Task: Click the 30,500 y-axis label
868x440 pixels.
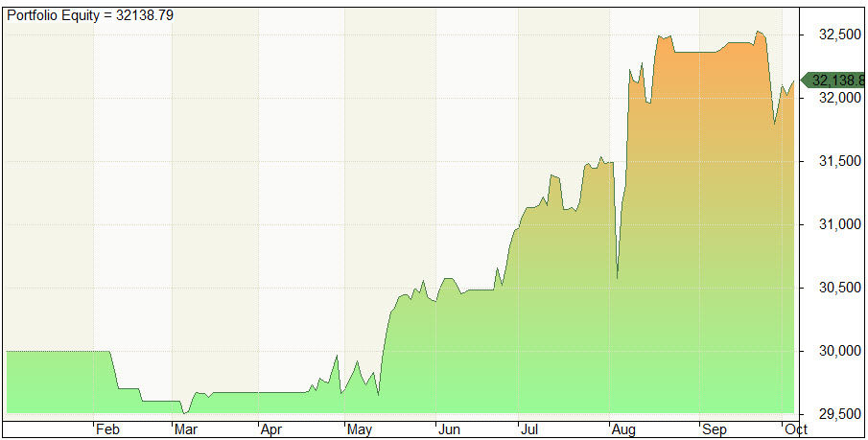Action: coord(840,288)
